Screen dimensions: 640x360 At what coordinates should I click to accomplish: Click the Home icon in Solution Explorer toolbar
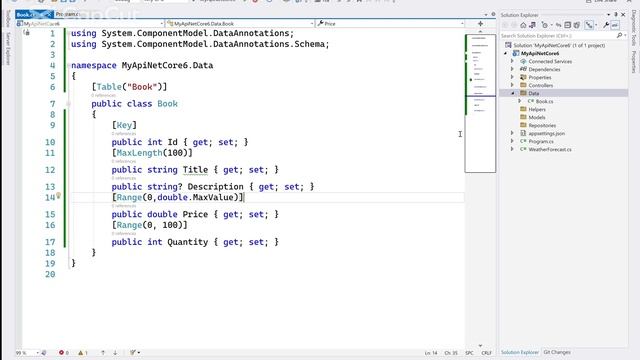click(x=523, y=25)
